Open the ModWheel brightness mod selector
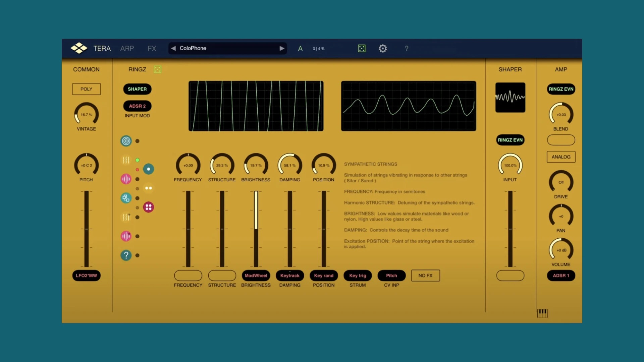The height and width of the screenshot is (362, 644). tap(256, 276)
